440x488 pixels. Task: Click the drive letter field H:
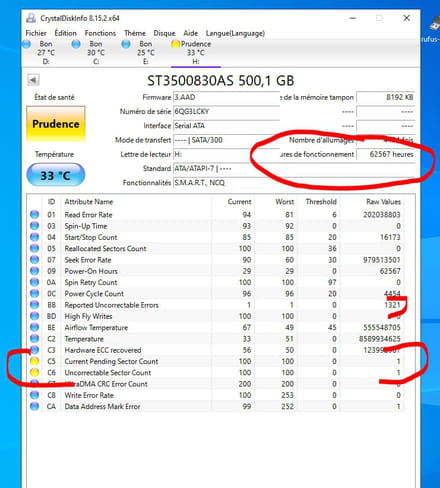226,154
